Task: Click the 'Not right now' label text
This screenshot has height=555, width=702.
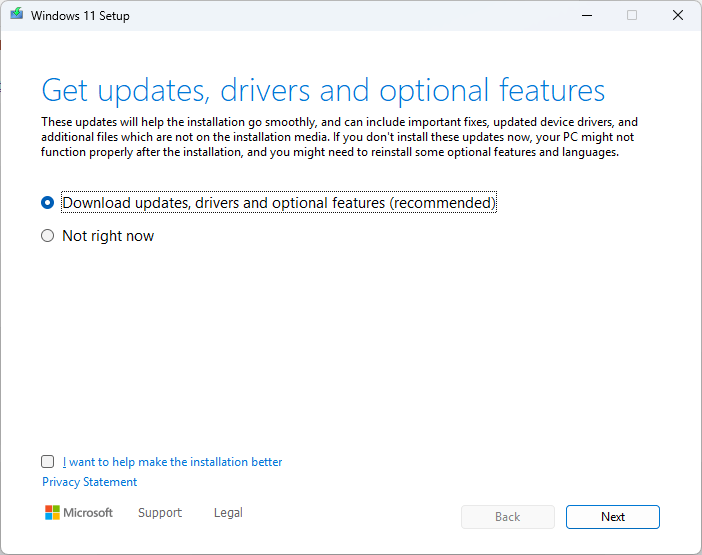Action: point(108,237)
